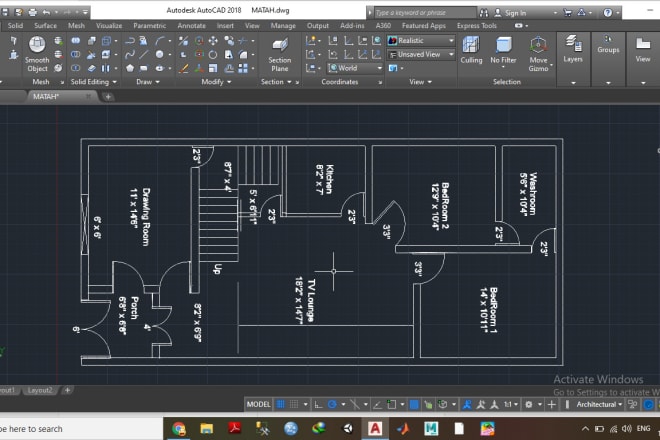Open the Express Tools ribbon tab
Image resolution: width=660 pixels, height=440 pixels.
click(476, 26)
